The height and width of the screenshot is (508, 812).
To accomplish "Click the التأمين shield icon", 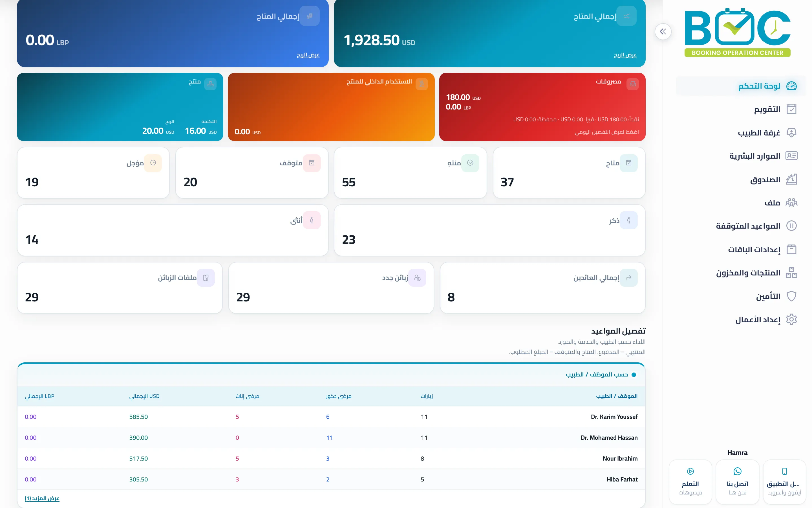I will click(791, 296).
